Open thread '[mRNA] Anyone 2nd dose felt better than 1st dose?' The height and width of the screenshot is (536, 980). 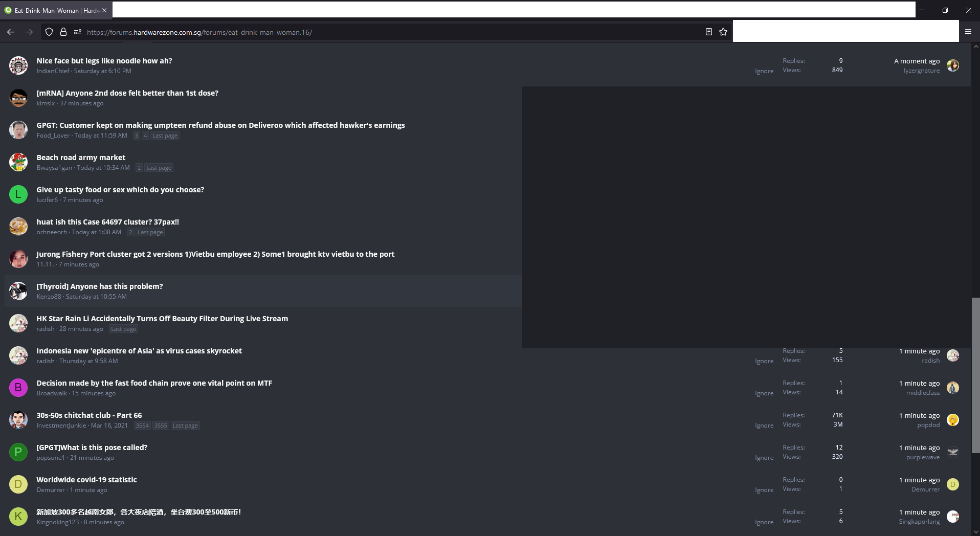click(x=127, y=93)
